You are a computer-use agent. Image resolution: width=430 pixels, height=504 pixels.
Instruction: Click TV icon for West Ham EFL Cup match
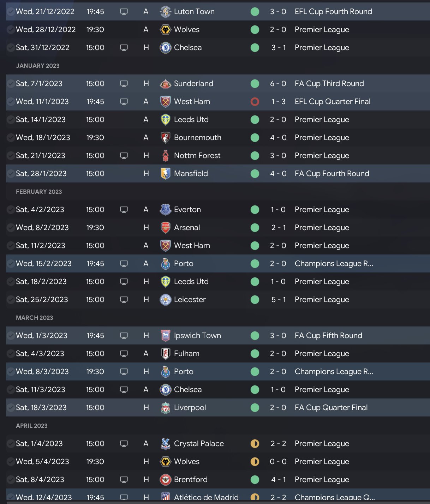click(x=124, y=102)
